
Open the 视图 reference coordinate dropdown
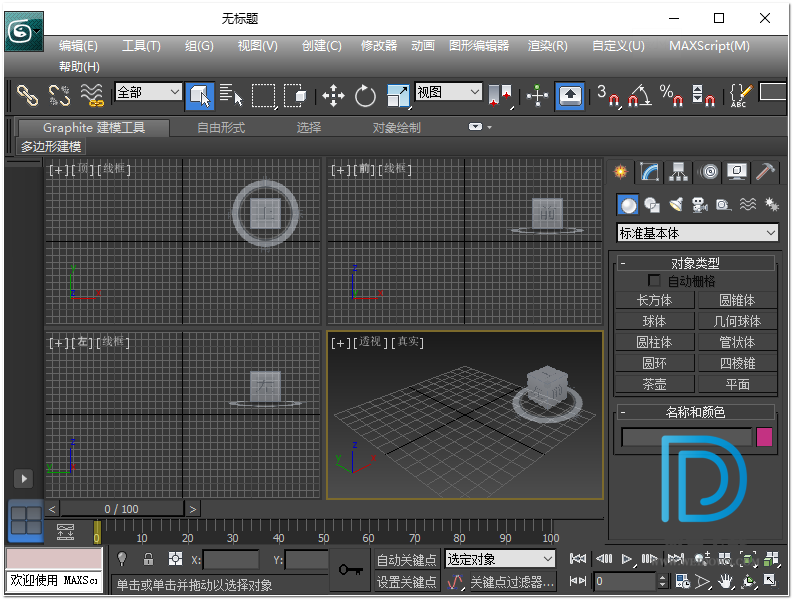point(448,92)
